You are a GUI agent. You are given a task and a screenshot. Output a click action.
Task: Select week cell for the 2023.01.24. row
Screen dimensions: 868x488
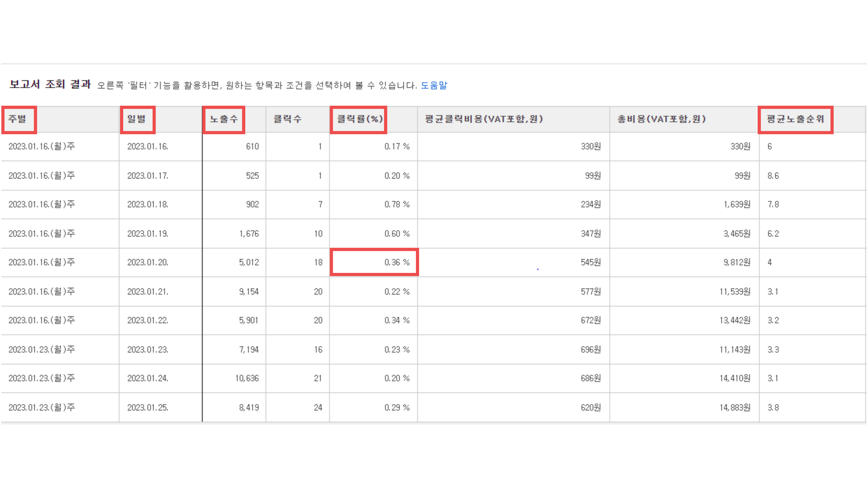[x=42, y=379]
